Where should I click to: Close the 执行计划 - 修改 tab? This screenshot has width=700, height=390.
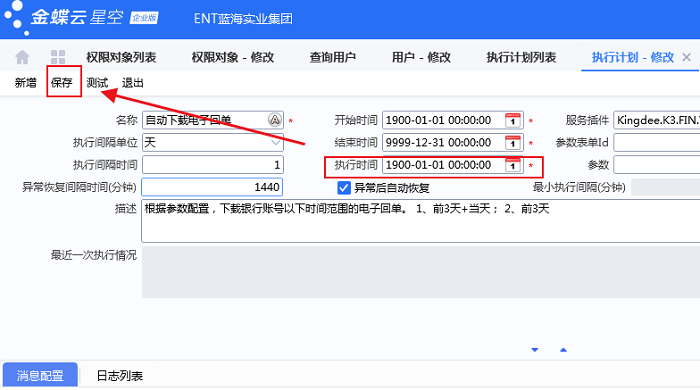point(687,57)
